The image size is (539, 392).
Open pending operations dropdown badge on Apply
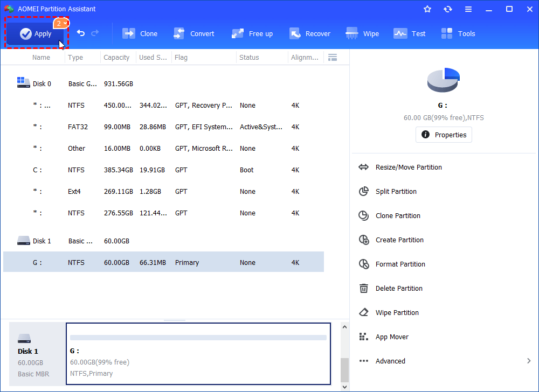[61, 23]
